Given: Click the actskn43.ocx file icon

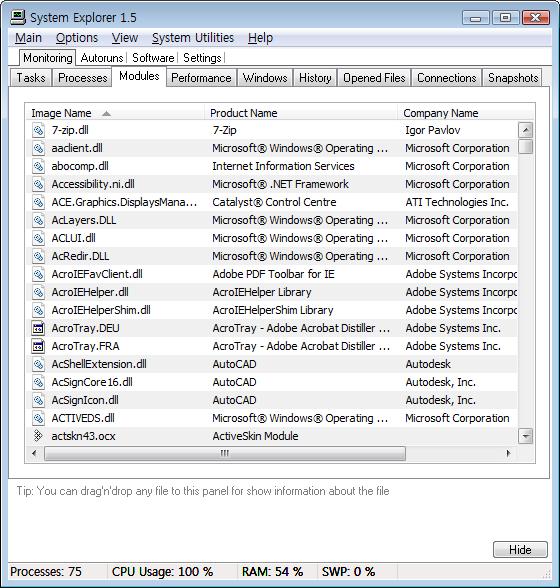Looking at the screenshot, I should 38,436.
